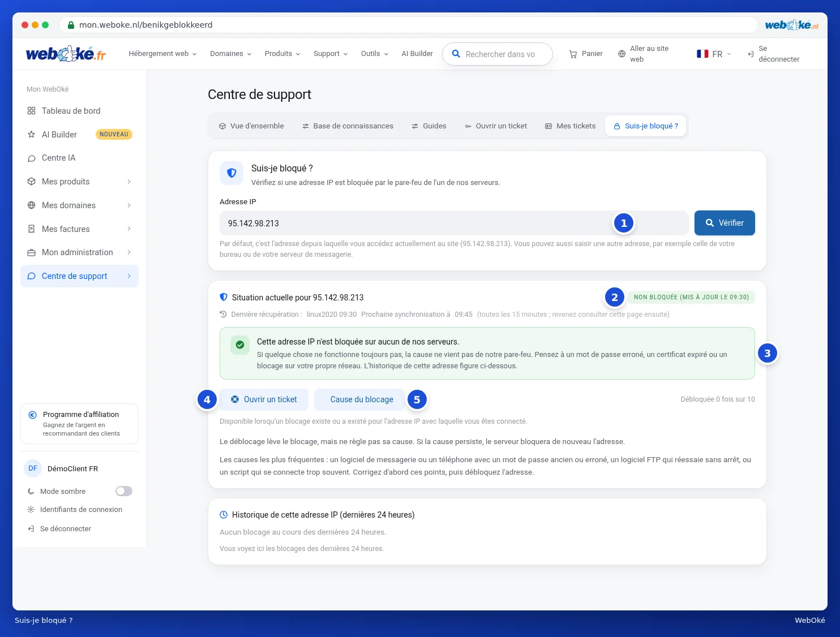Click the Mes produits box icon
This screenshot has height=637, width=840.
click(31, 182)
